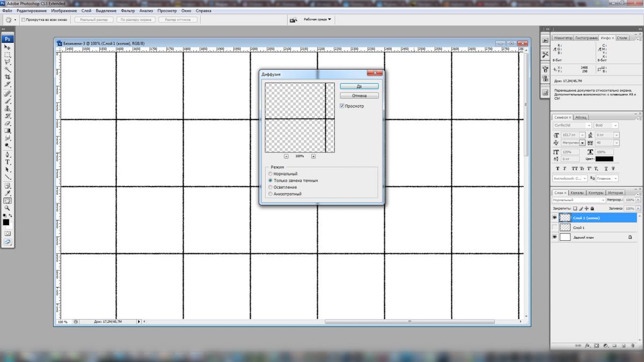Open the Выделение menu
644x362 pixels.
coord(106,11)
